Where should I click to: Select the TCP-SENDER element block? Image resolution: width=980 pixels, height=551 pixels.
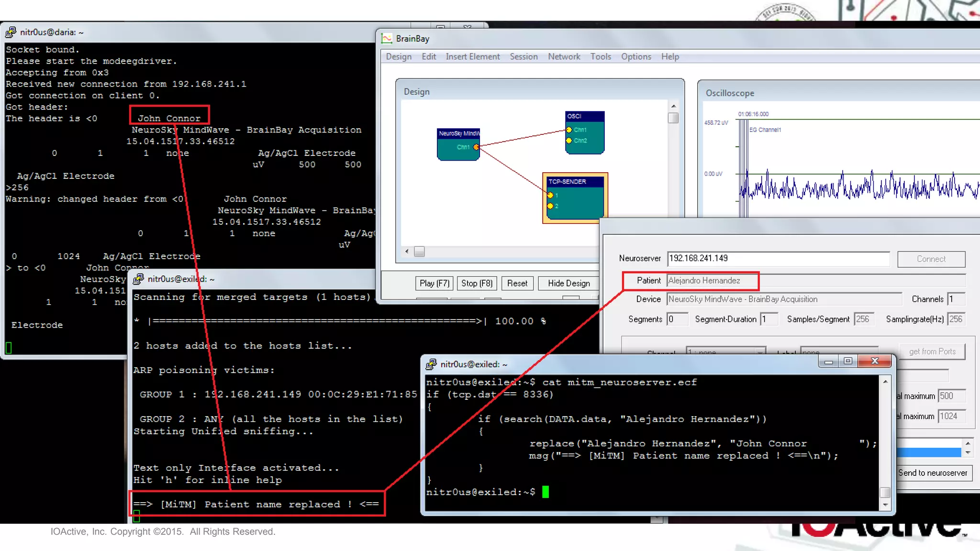pos(575,198)
